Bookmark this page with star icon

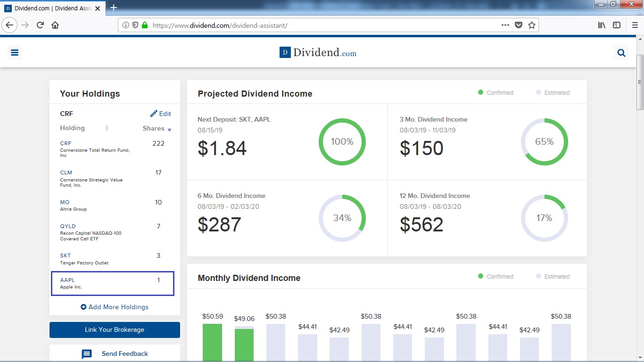pos(532,25)
